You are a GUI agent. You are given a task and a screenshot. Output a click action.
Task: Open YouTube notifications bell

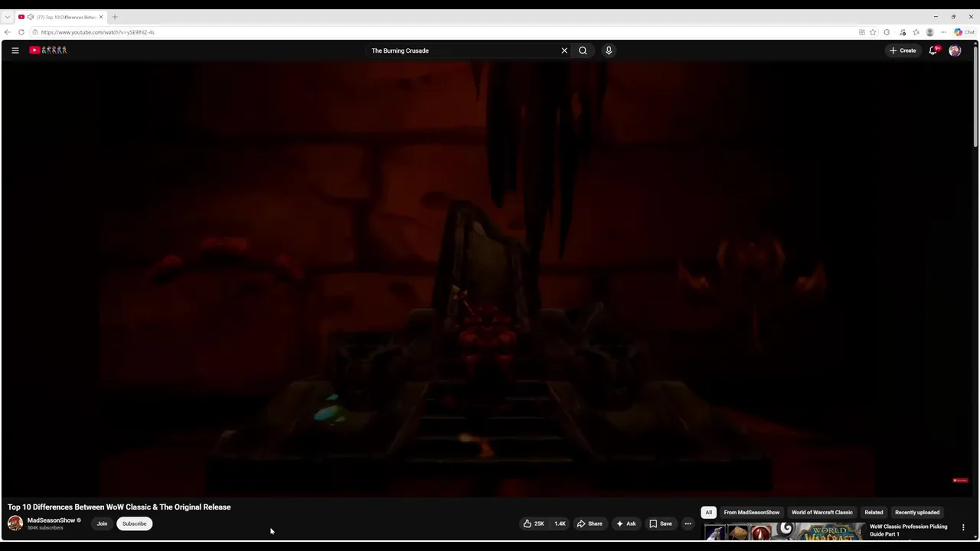933,51
